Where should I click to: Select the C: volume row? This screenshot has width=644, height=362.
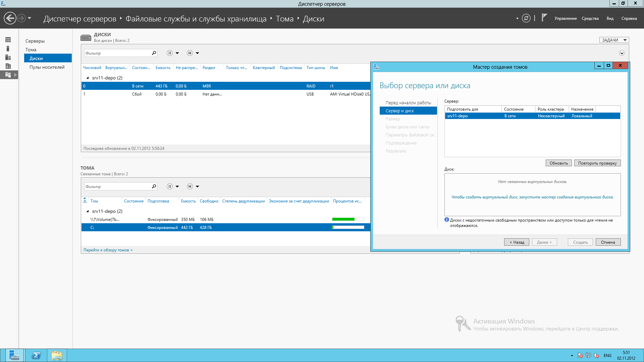(226, 228)
